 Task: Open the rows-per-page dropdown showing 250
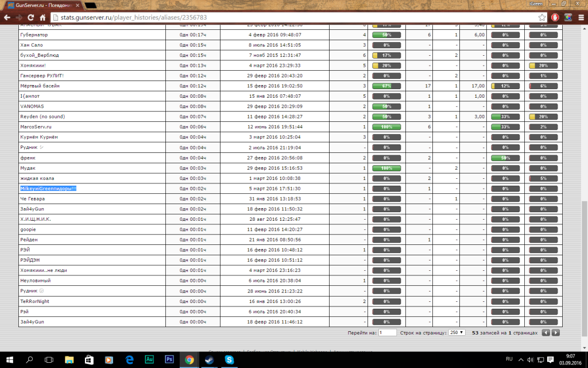pyautogui.click(x=458, y=333)
